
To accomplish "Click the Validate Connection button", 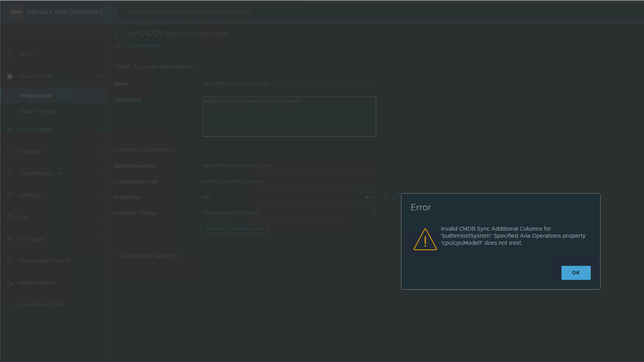I will [x=235, y=229].
